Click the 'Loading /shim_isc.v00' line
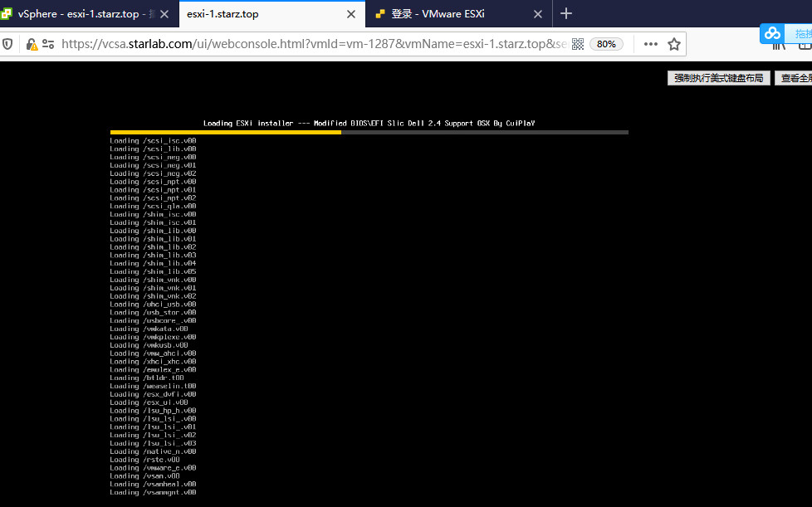Screen dimensions: 812x507 coord(153,214)
